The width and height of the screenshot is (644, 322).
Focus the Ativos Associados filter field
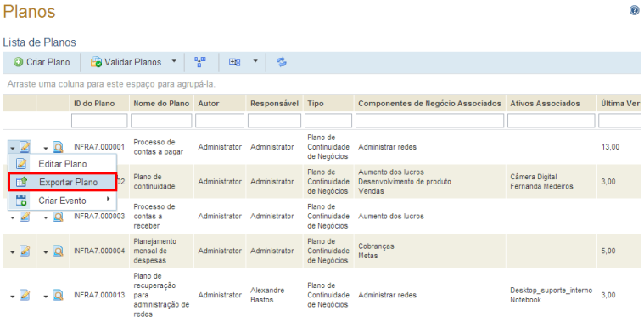[x=552, y=121]
